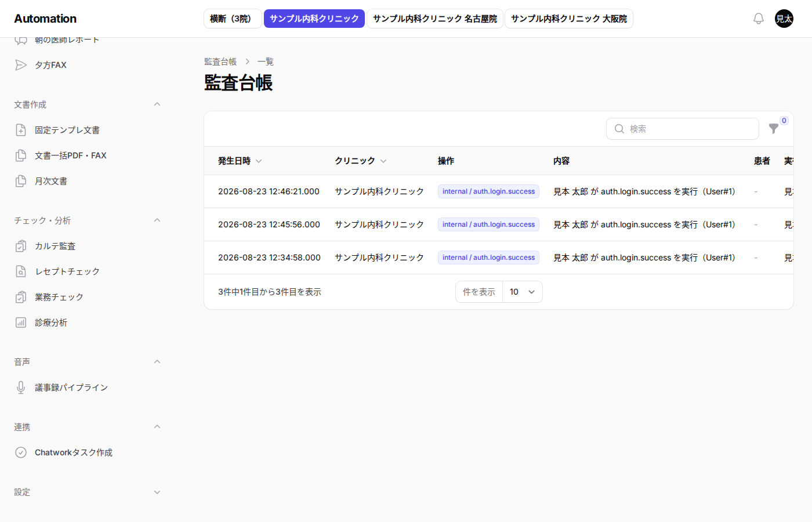This screenshot has width=812, height=522.
Task: Click the 件を表示 label
Action: point(479,292)
